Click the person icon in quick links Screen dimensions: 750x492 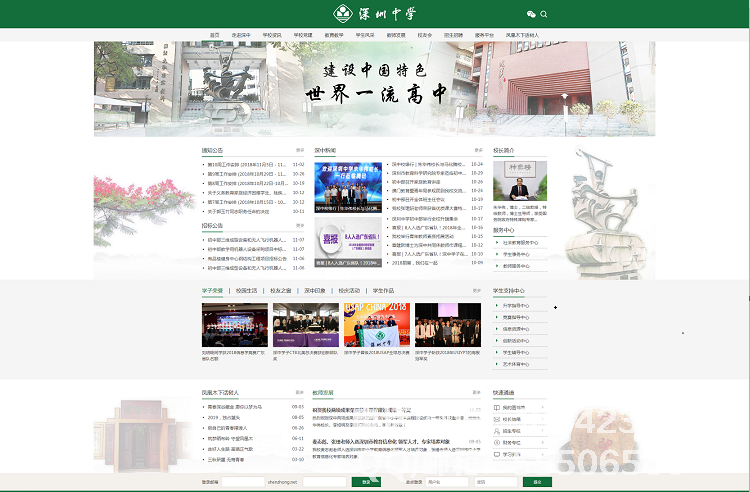(x=496, y=431)
